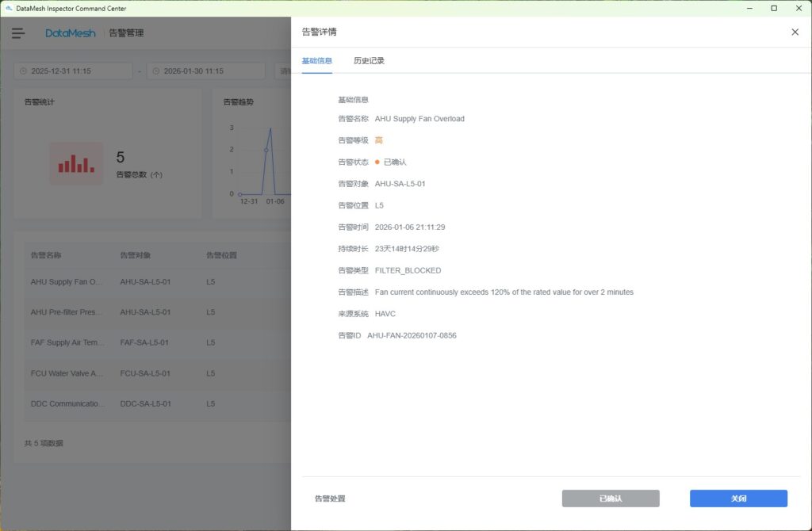Open the 历史记录 tab
This screenshot has height=531, width=812.
[x=369, y=61]
